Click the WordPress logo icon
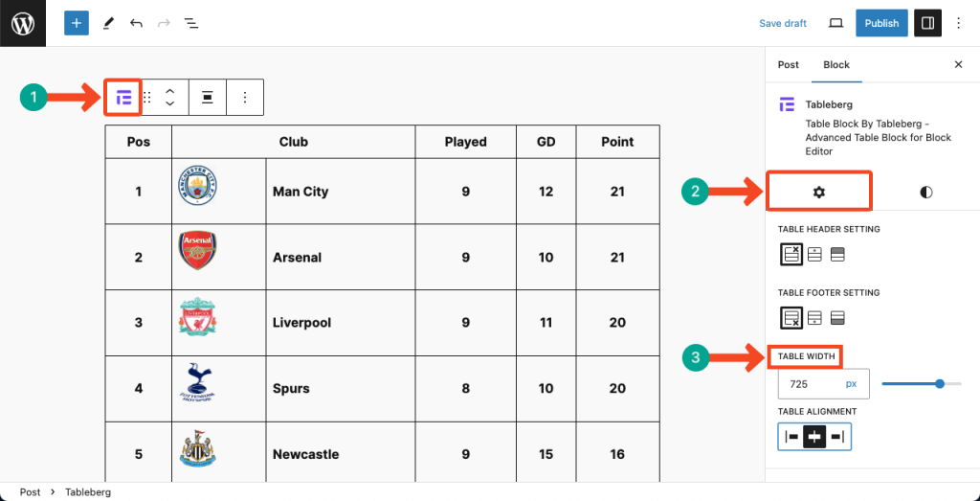Screen dimensions: 980x501 tap(23, 23)
